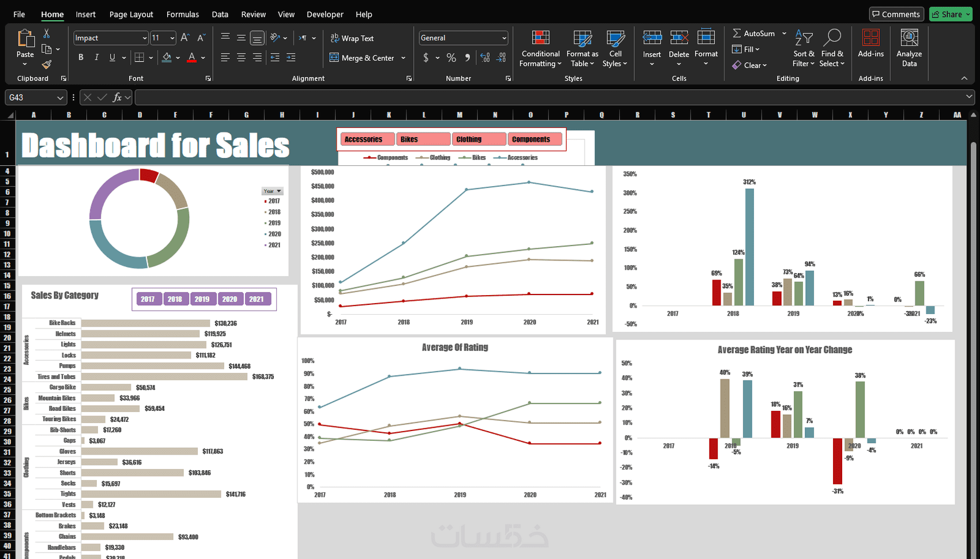Apply borders using the Borders icon
The image size is (980, 559).
pyautogui.click(x=139, y=57)
